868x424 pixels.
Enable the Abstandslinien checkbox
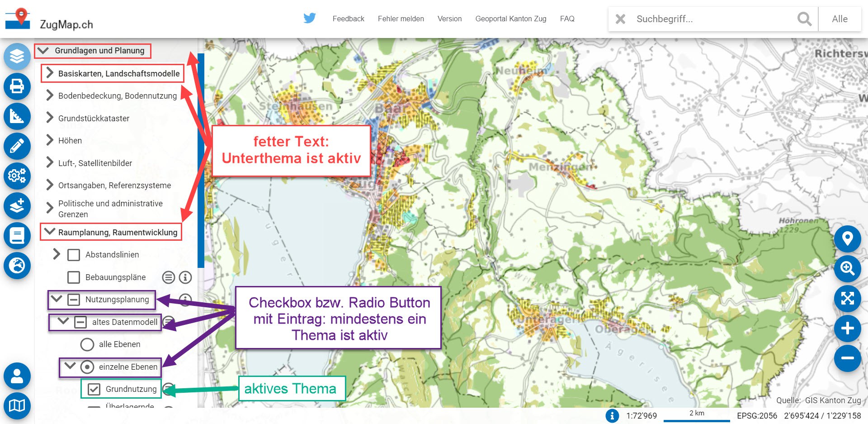(74, 255)
